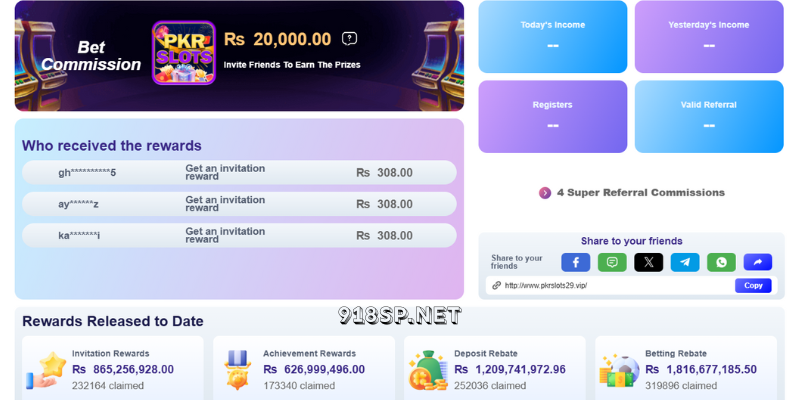Select the pkrslots29.vip referral URL field
Viewport: 800px width, 400px height.
[x=610, y=286]
